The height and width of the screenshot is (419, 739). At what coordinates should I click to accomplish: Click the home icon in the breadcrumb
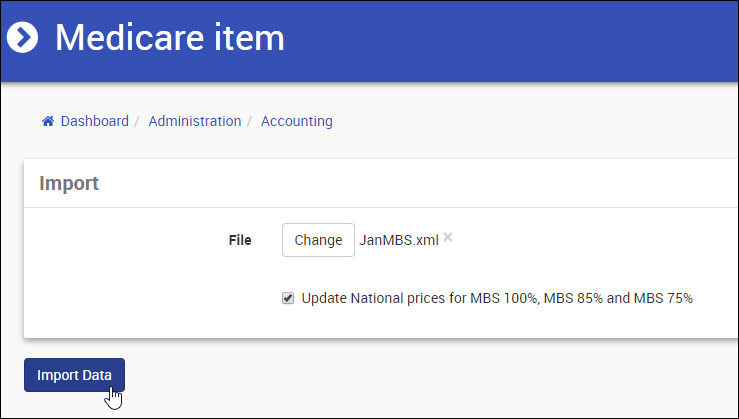click(47, 121)
